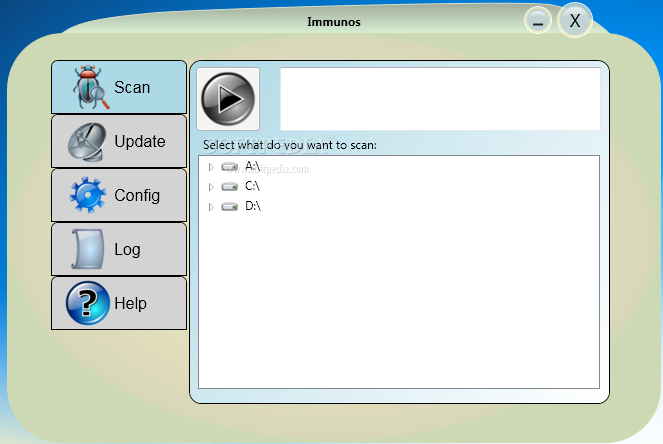Image resolution: width=663 pixels, height=444 pixels.
Task: Open the Config tab label
Action: pos(137,195)
